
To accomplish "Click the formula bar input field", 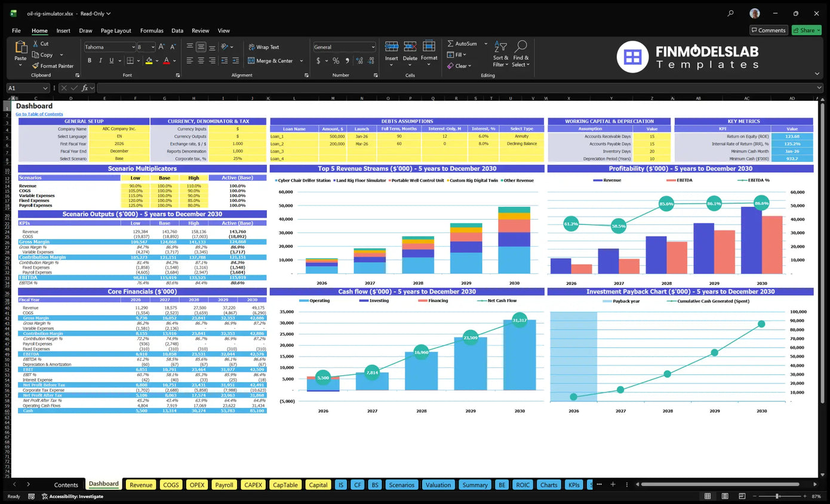I will tap(459, 88).
